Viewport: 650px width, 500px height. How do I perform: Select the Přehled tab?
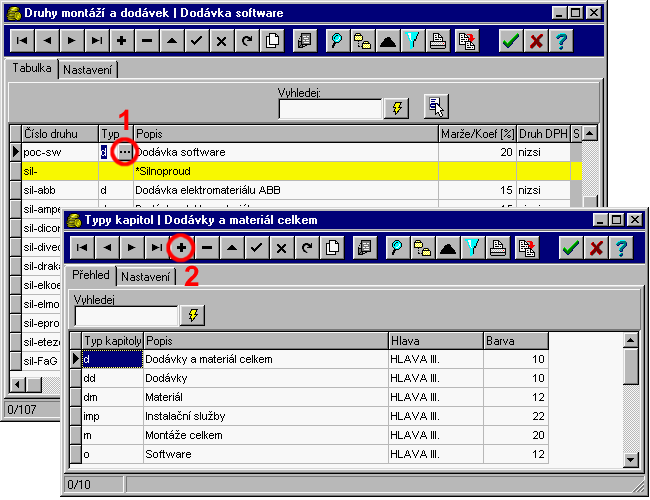coord(91,275)
